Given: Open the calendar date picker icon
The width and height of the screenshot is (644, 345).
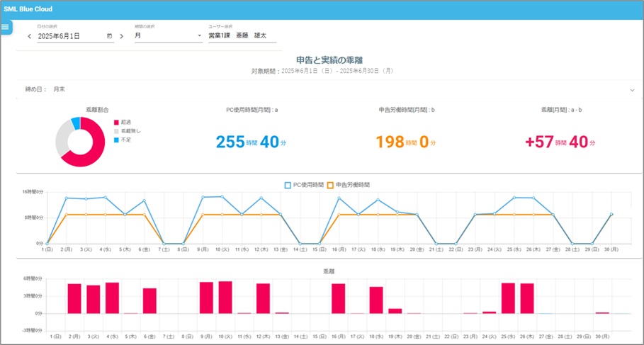Looking at the screenshot, I should coord(109,35).
